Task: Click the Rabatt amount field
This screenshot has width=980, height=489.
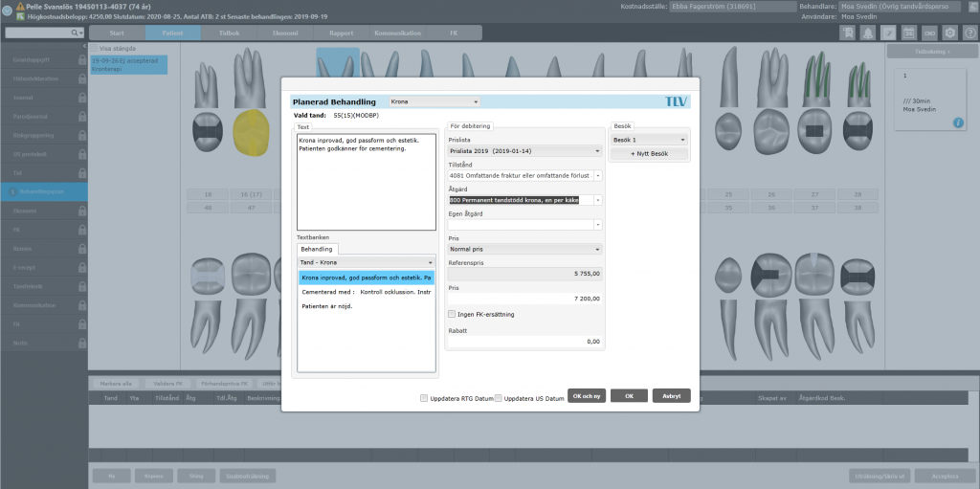Action: [525, 342]
